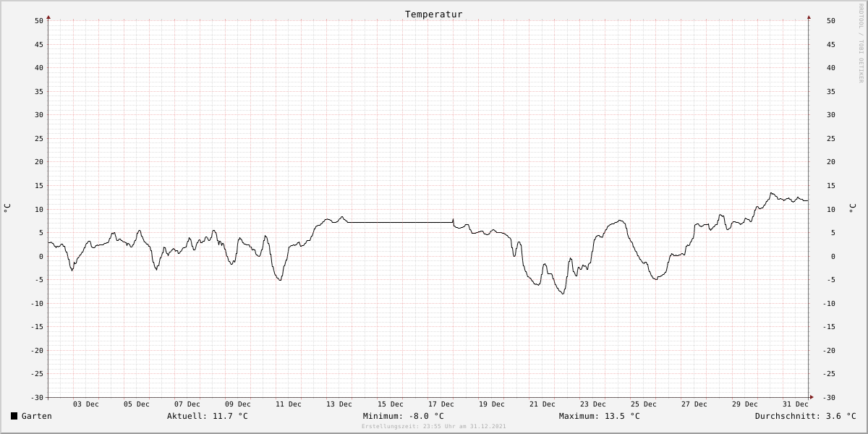The height and width of the screenshot is (434, 868).
Task: Click the '27 Dec' date label
Action: click(694, 404)
